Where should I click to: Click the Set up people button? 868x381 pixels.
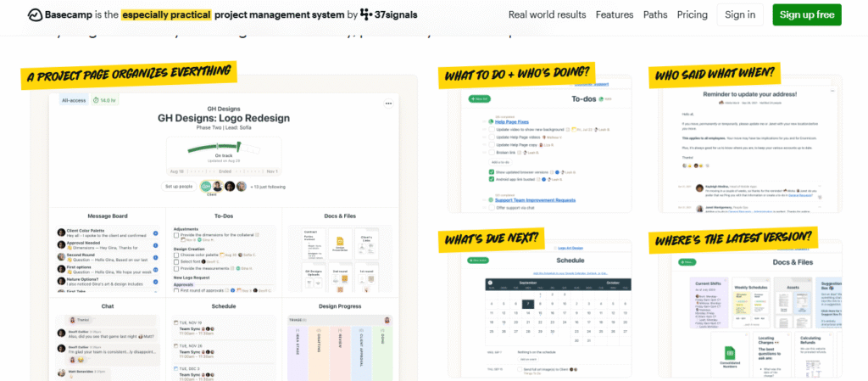click(x=179, y=187)
